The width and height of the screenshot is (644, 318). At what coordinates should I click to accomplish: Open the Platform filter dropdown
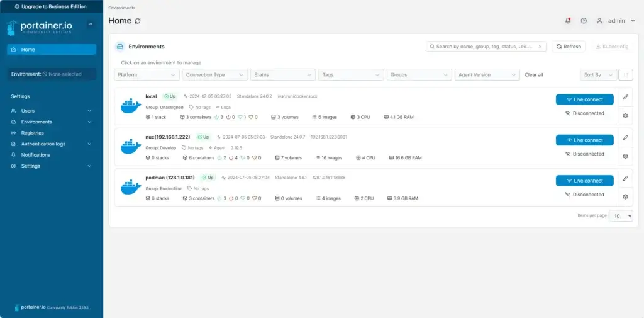pyautogui.click(x=147, y=75)
